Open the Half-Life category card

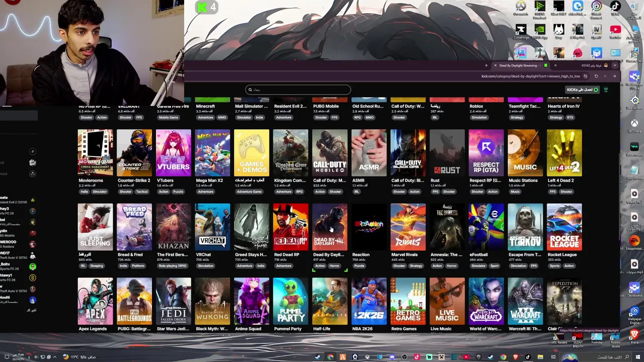(x=330, y=301)
